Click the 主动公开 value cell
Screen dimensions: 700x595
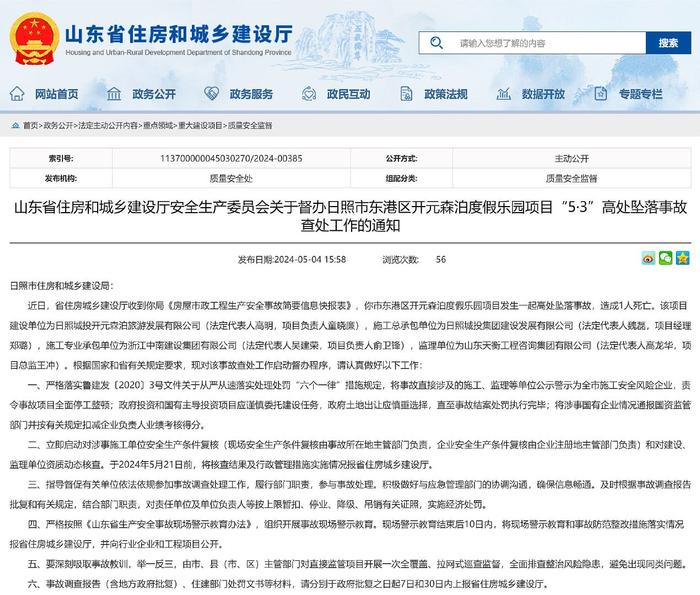(x=572, y=158)
